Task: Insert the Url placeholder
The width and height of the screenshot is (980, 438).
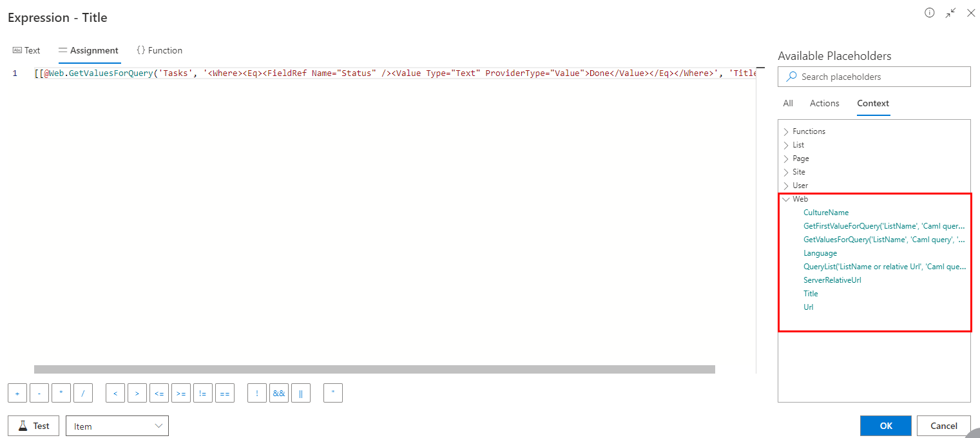Action: (x=808, y=307)
